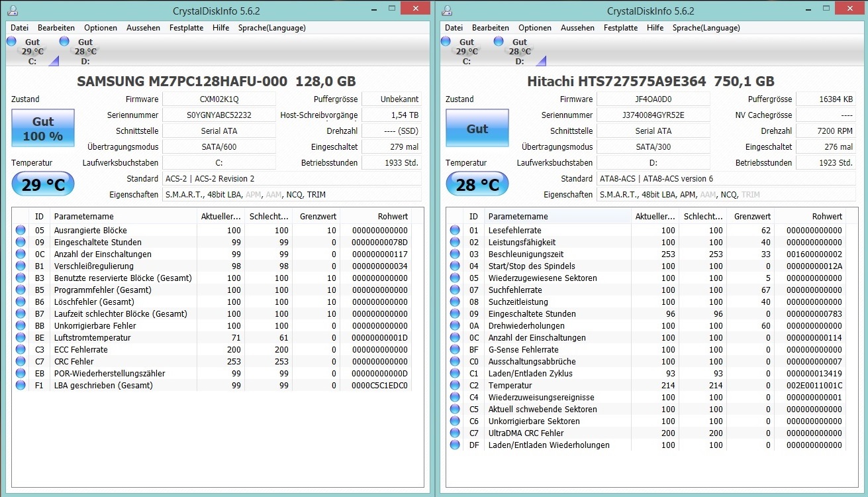Image resolution: width=868 pixels, height=497 pixels.
Task: Click the Übertragungsmodus field showing SATA/600
Action: pyautogui.click(x=219, y=147)
